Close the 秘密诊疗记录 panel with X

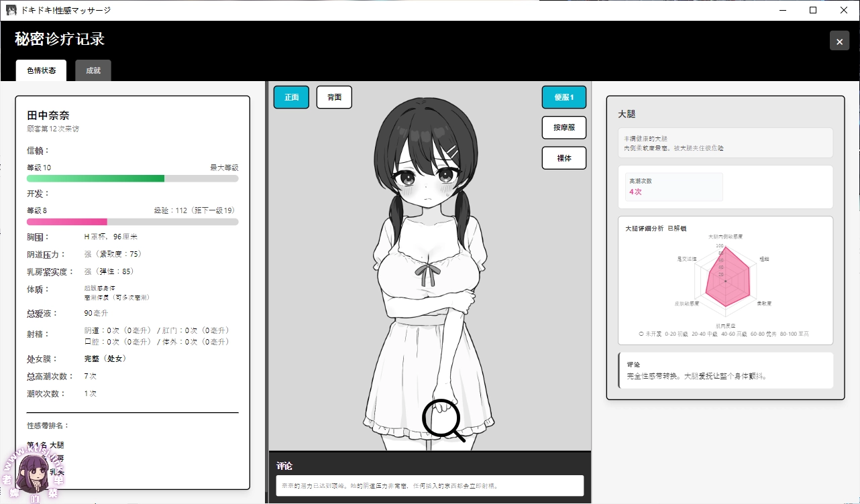point(839,41)
